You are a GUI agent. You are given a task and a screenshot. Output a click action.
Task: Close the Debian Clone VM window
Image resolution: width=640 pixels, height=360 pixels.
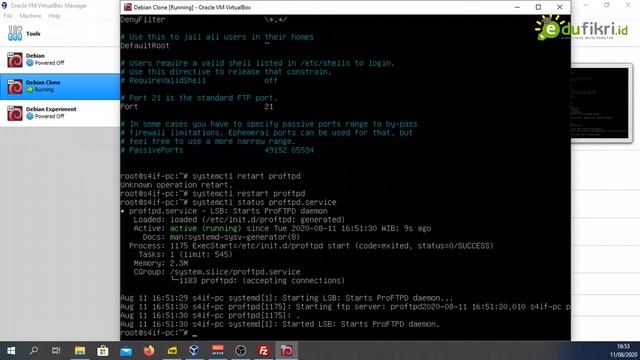pyautogui.click(x=560, y=7)
